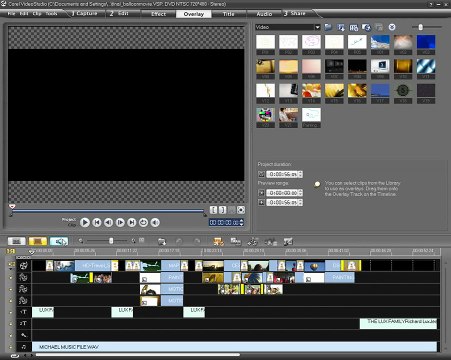Viewport: 451px width, 360px height.
Task: Redo the last action
Action: tap(197, 241)
